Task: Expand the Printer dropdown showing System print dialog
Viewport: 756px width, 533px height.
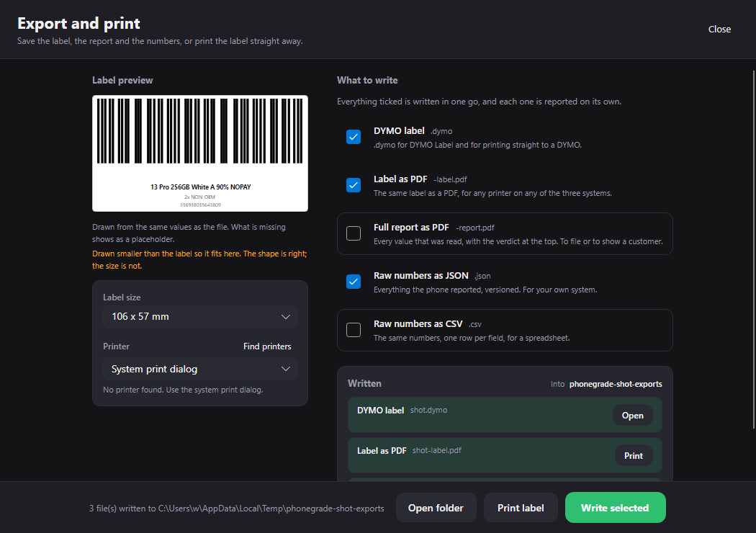Action: [x=200, y=369]
